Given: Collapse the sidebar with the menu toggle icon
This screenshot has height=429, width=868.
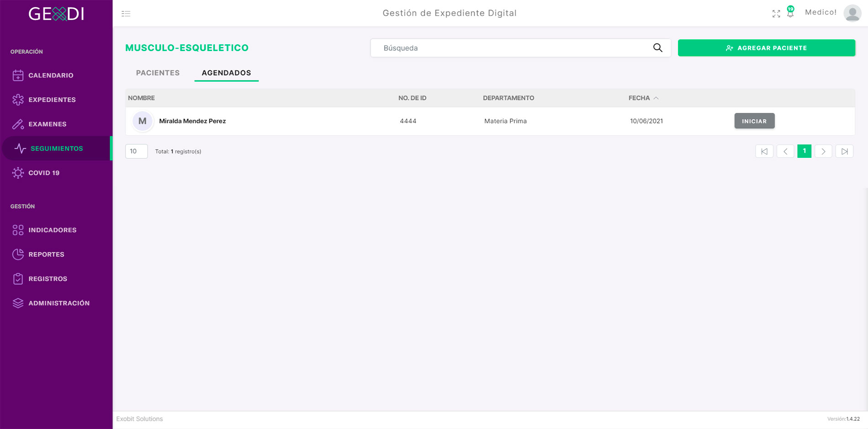Looking at the screenshot, I should click(126, 14).
